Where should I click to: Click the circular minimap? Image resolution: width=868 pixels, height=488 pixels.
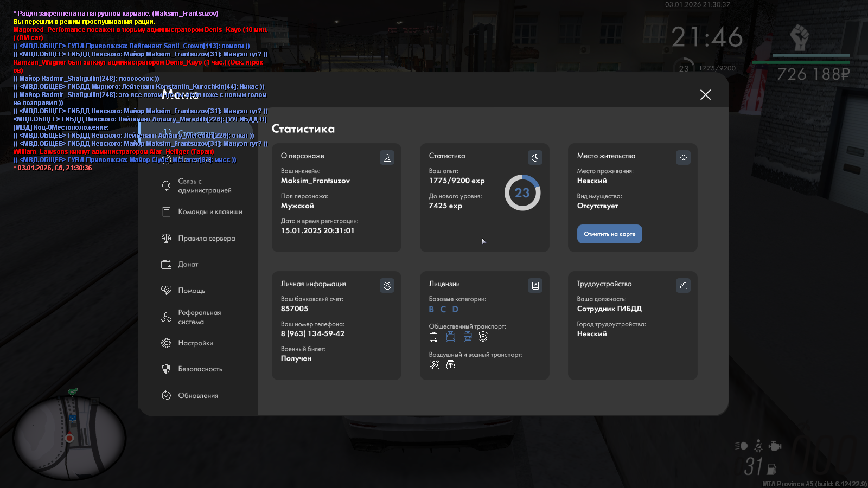(x=69, y=437)
